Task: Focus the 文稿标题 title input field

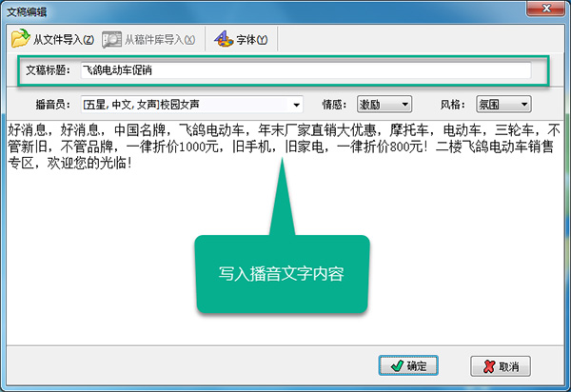Action: [x=305, y=70]
